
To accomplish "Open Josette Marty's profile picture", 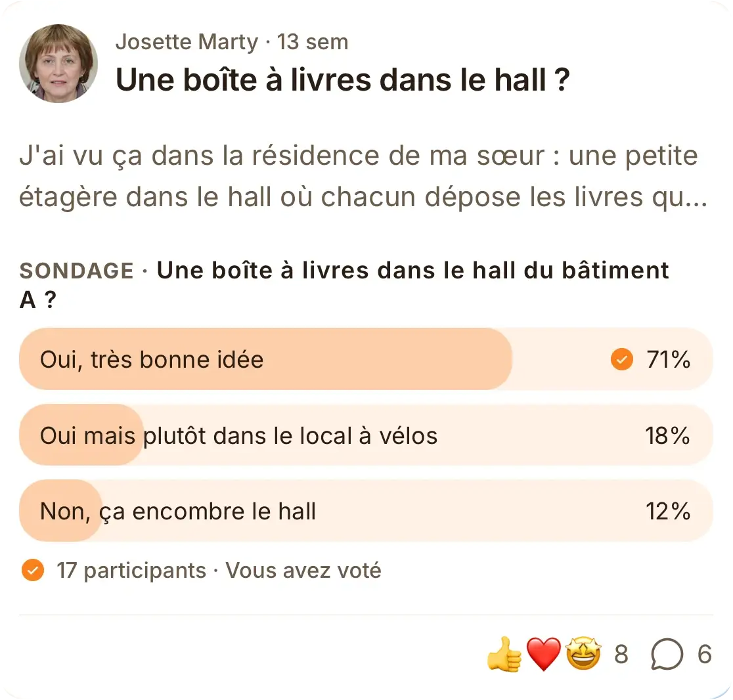I will coord(58,64).
